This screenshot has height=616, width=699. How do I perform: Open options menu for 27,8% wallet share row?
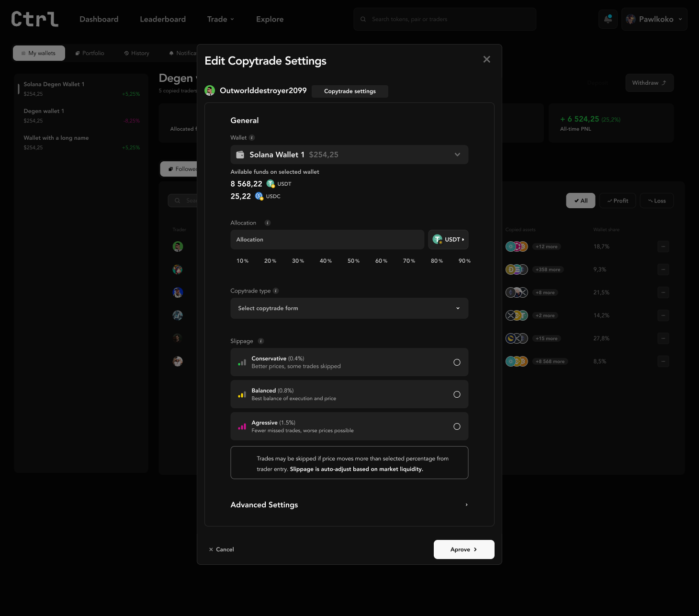coord(663,338)
